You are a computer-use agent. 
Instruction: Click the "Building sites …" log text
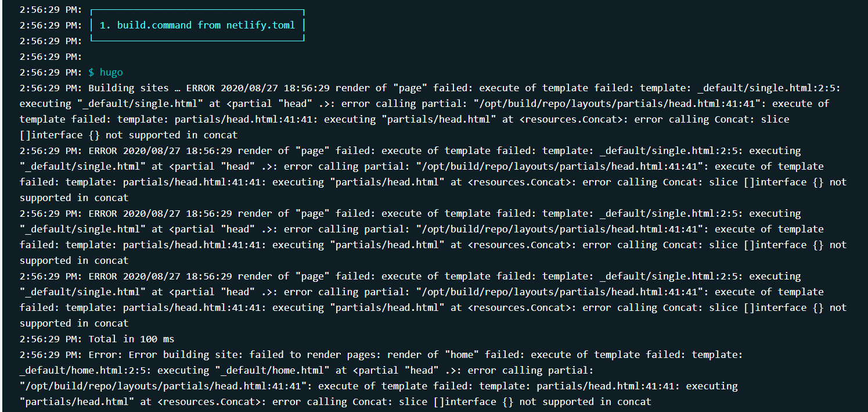pos(136,88)
